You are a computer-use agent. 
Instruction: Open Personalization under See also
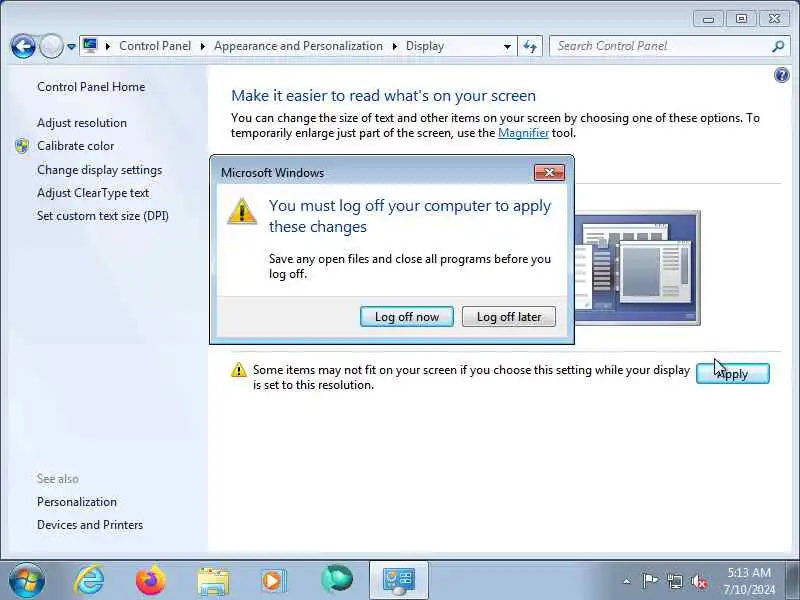(x=77, y=502)
